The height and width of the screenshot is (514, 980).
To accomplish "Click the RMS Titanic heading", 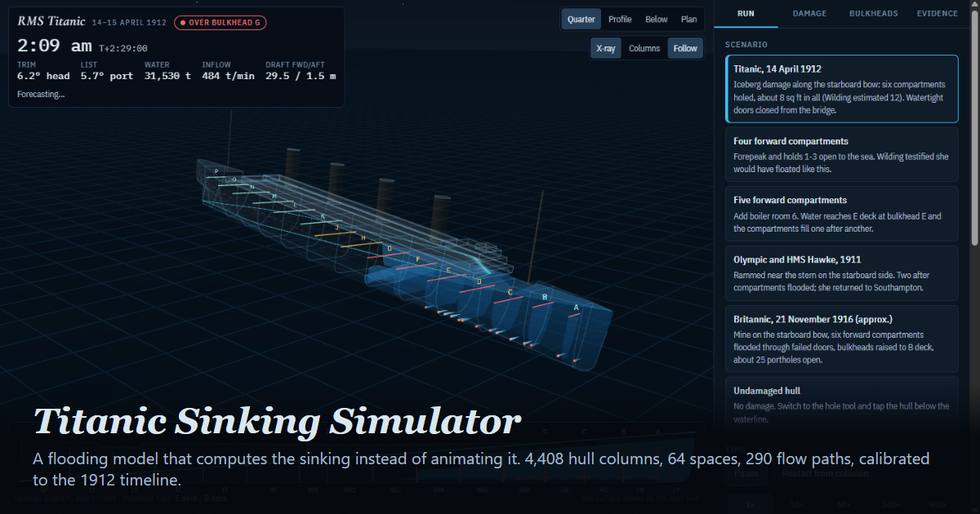I will pyautogui.click(x=51, y=21).
